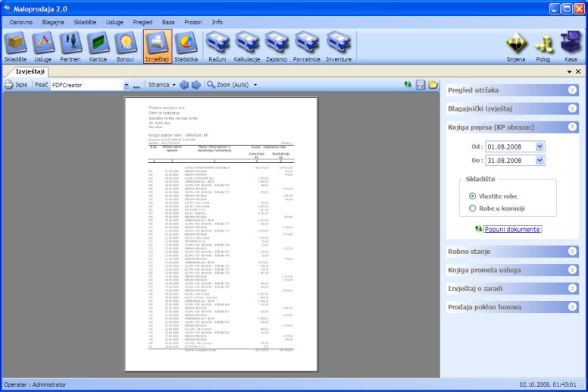Click the Inventure toolbar icon
Screen dimensions: 588x392
tap(339, 46)
